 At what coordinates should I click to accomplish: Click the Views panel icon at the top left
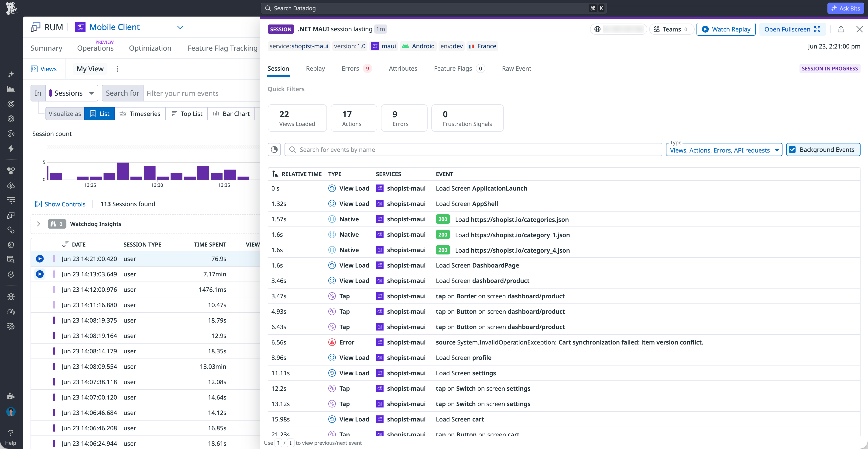coord(34,69)
